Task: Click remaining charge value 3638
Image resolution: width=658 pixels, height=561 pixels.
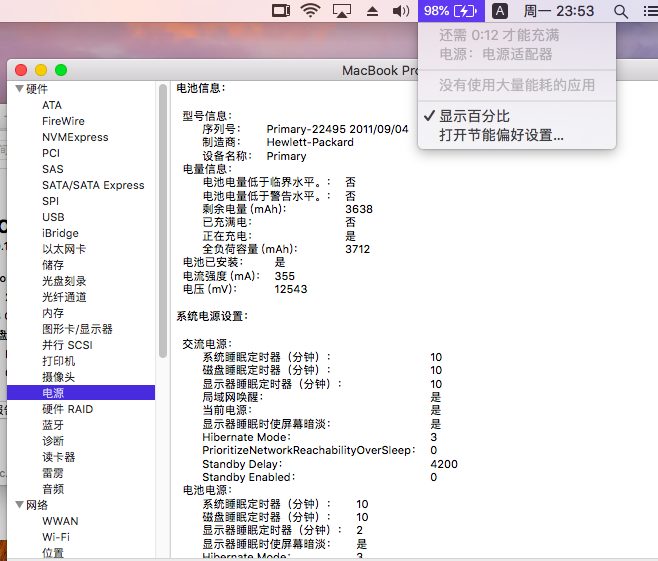Action: click(359, 209)
